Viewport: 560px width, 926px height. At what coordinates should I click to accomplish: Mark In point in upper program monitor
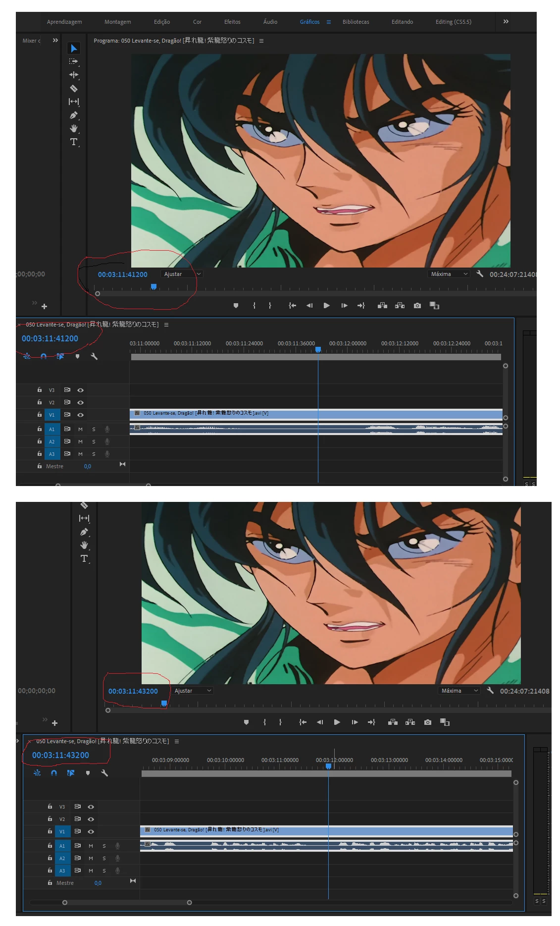tap(255, 306)
